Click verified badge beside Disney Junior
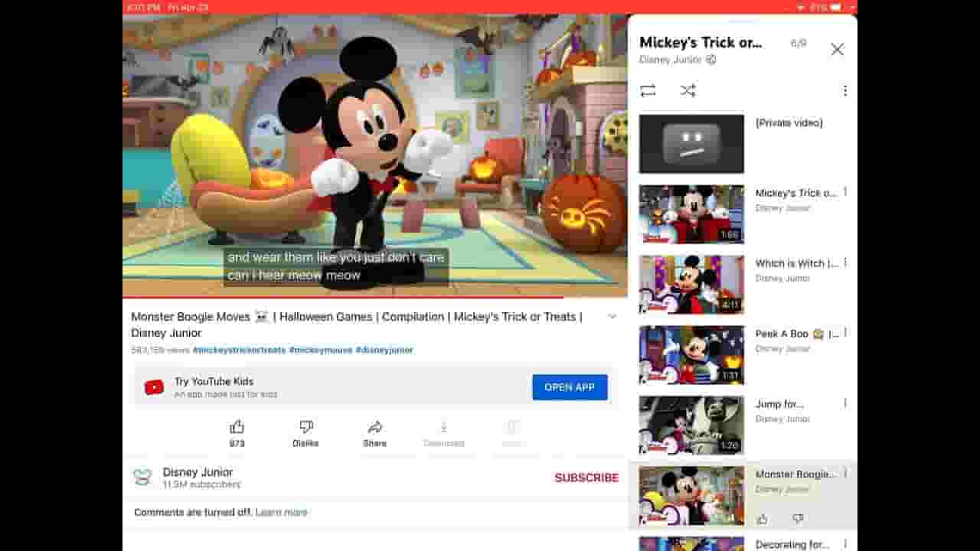This screenshot has width=980, height=551. (x=711, y=60)
